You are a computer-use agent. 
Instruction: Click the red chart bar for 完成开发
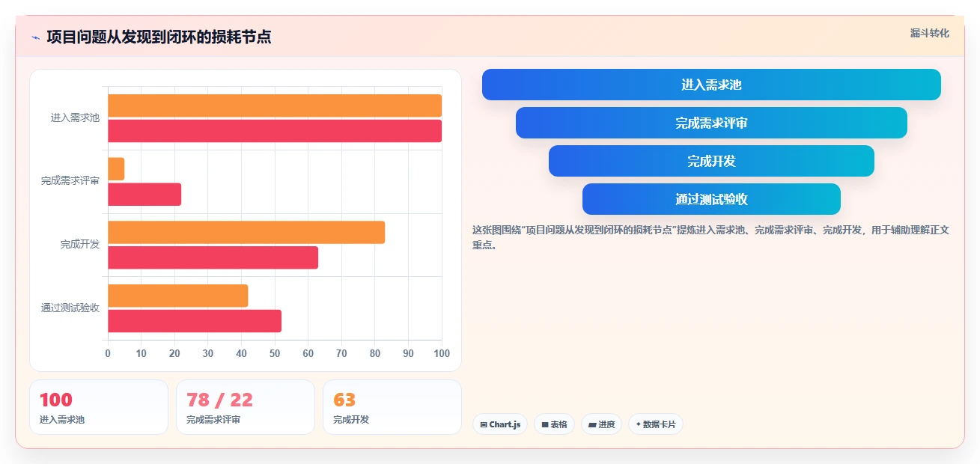point(213,257)
